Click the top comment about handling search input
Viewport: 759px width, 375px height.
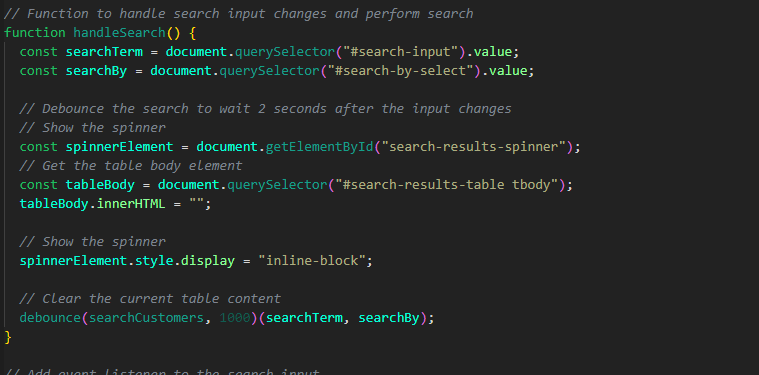tap(238, 14)
